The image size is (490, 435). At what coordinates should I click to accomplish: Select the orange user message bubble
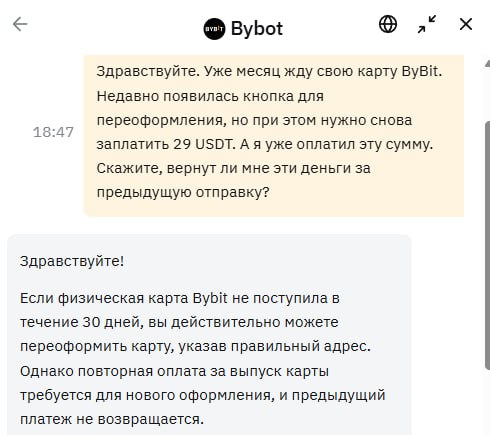tap(273, 136)
